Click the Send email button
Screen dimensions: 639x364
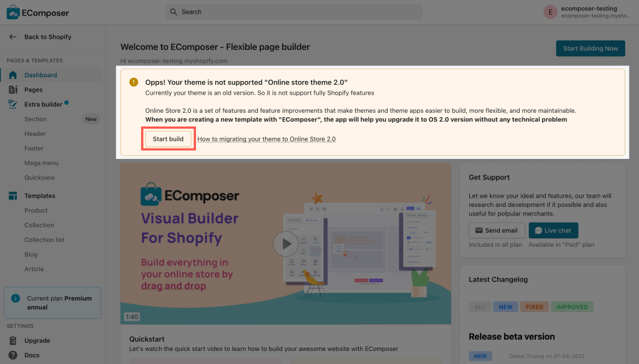click(x=497, y=231)
